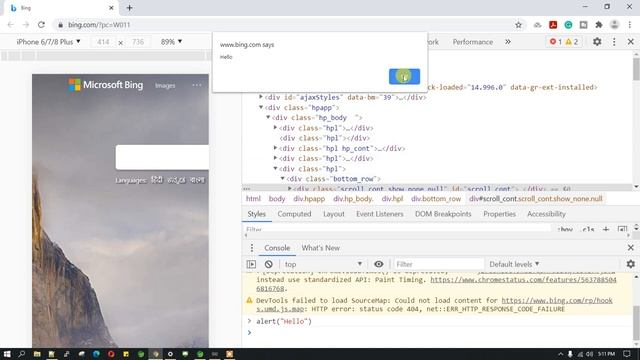
Task: Open a new browser tab
Action: (x=129, y=8)
